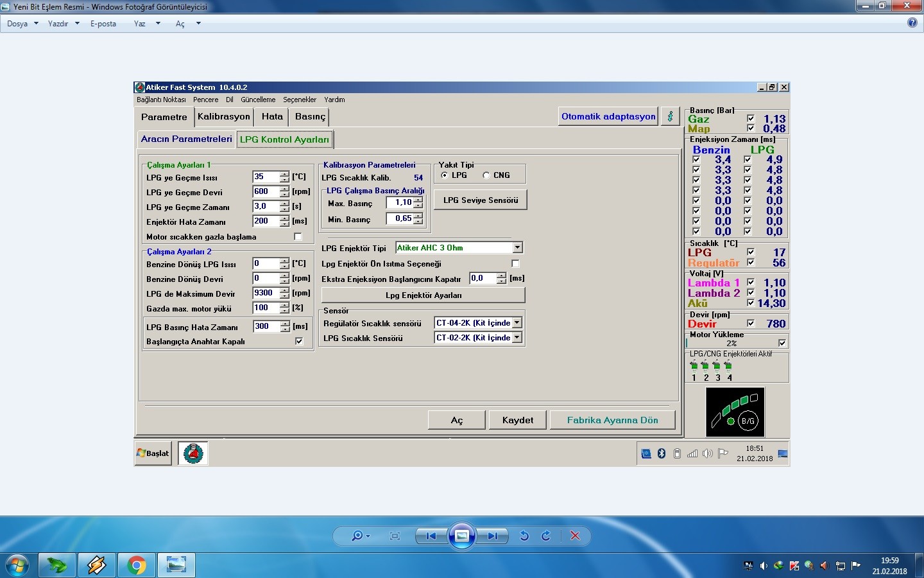924x578 pixels.
Task: Launch Google Chrome from the taskbar
Action: [x=136, y=565]
